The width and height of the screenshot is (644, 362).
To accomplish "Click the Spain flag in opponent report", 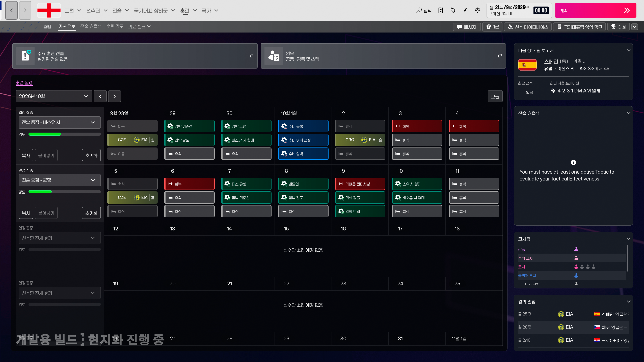I will 527,65.
